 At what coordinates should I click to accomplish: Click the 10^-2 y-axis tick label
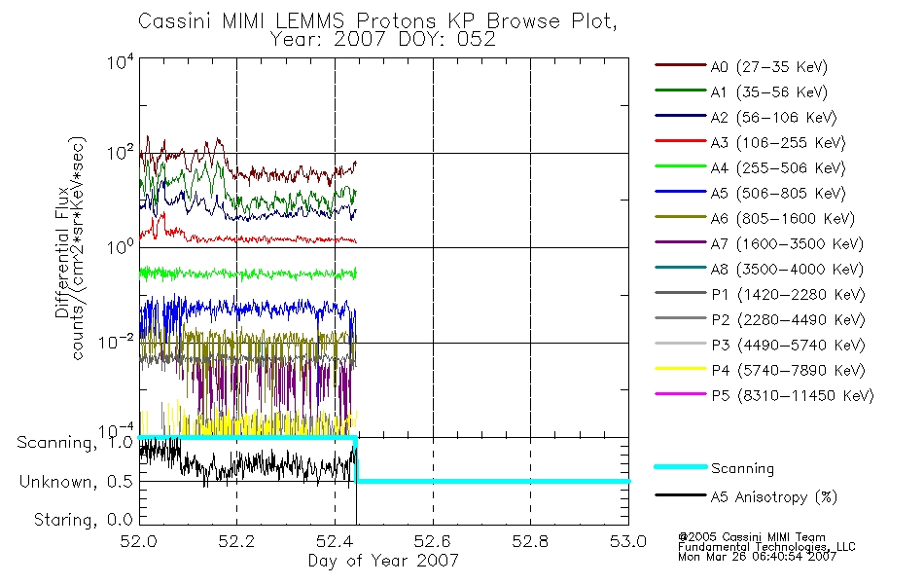[x=116, y=342]
